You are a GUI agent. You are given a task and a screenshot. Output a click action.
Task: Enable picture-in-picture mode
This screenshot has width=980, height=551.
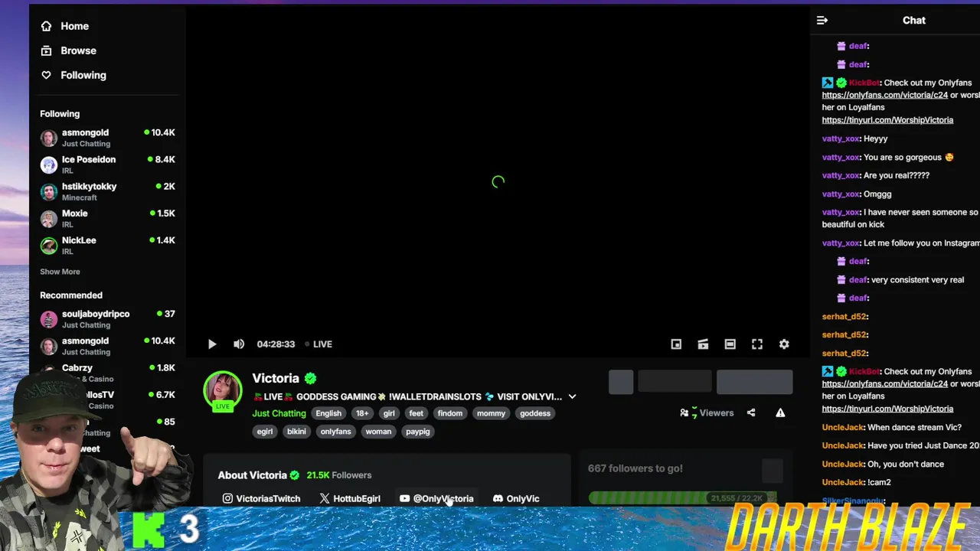(x=676, y=344)
